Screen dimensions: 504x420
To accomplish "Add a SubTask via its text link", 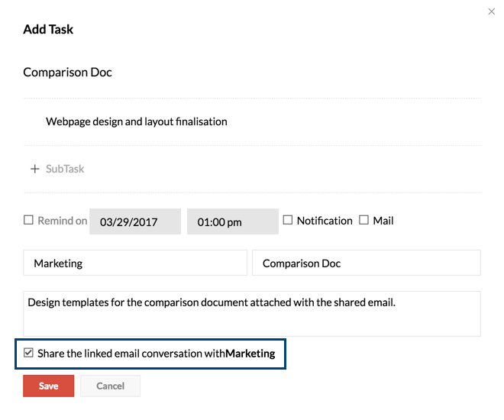I will [65, 169].
